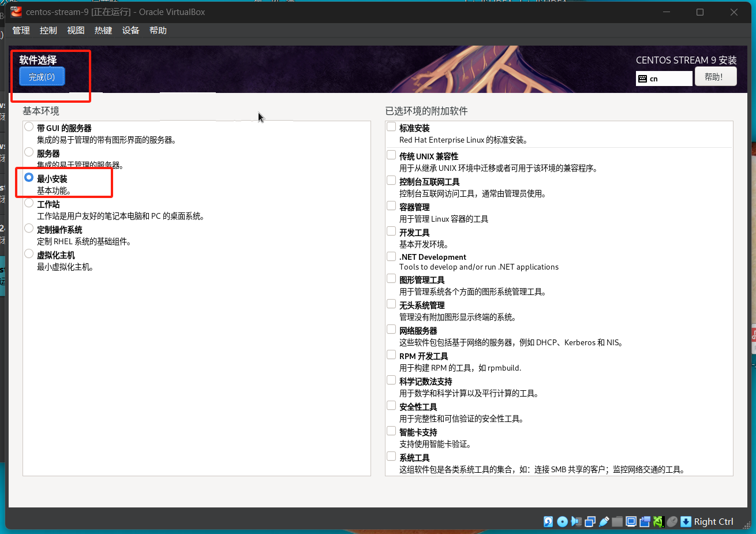Click description 基本开发环境。
The image size is (756, 534).
pos(424,244)
